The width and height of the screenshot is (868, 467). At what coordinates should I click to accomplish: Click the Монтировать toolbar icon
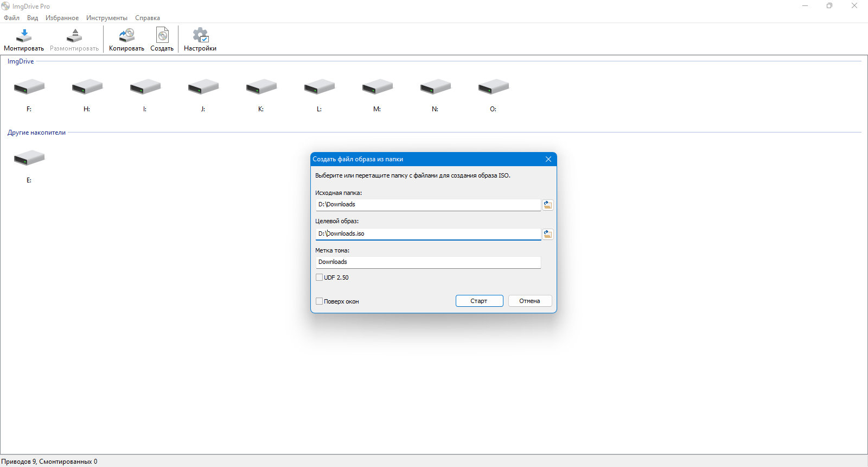pyautogui.click(x=24, y=35)
